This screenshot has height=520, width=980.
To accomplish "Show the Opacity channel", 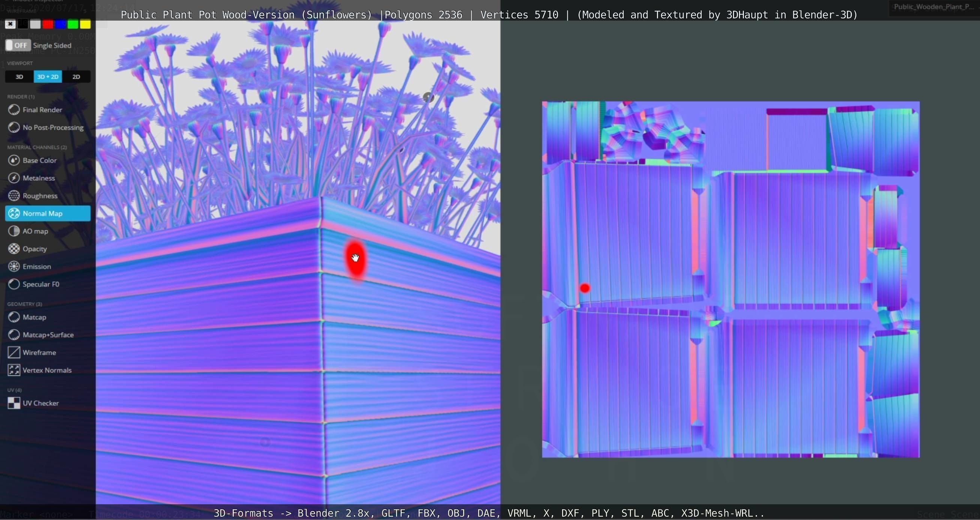I will 34,249.
